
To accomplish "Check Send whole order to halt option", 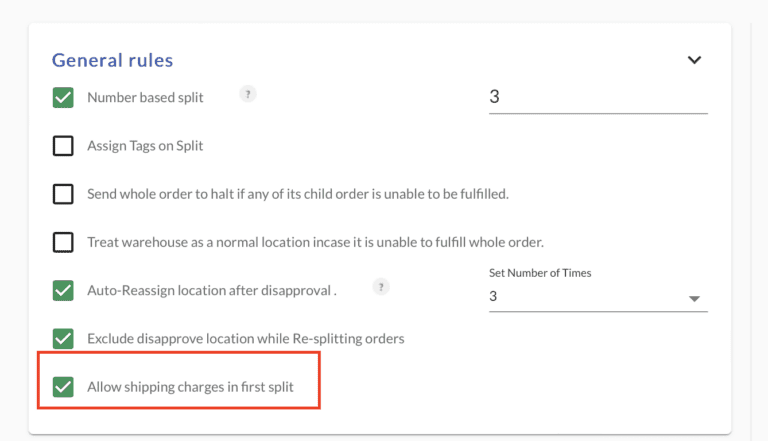I will coord(63,194).
